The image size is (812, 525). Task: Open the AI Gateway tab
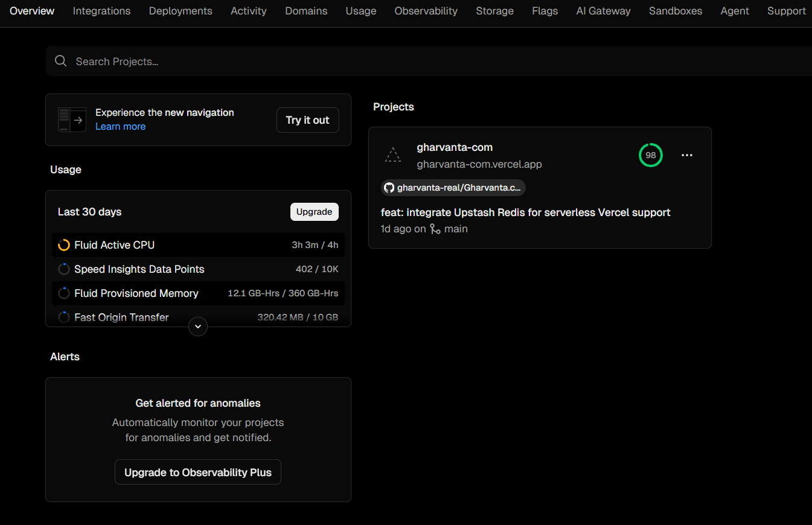[x=604, y=11]
